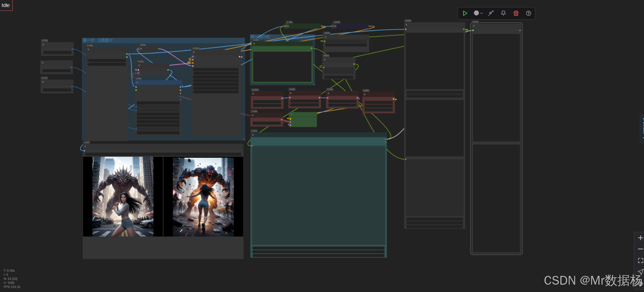644x292 pixels.
Task: Zoom in with the plus canvas control
Action: (x=641, y=238)
